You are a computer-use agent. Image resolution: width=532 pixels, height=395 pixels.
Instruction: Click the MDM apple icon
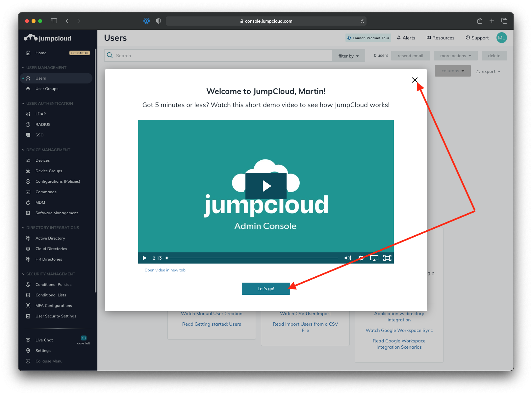[28, 202]
